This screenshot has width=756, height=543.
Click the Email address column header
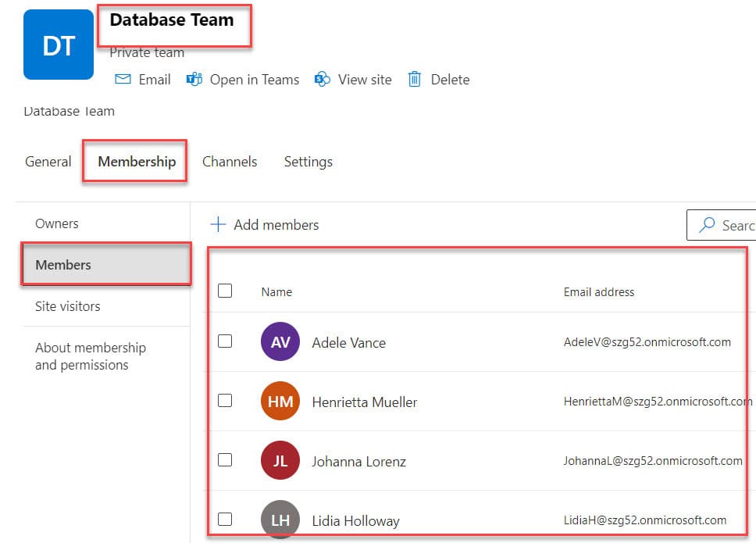(x=599, y=291)
